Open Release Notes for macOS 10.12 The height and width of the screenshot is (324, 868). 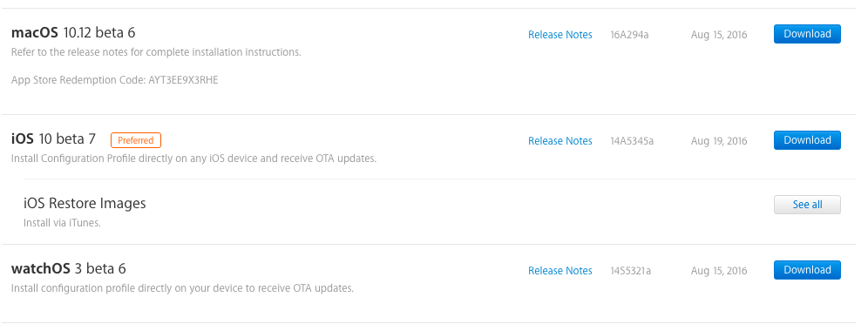[559, 35]
